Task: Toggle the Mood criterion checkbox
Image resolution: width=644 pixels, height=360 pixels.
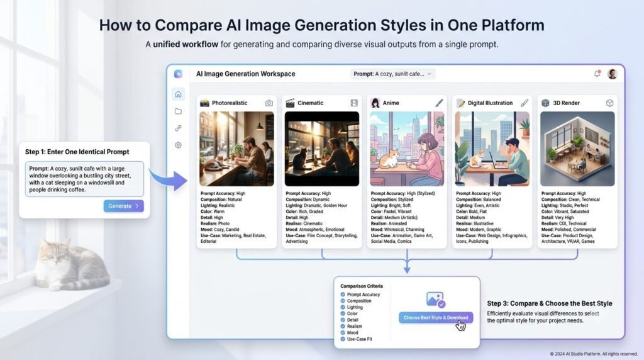Action: (343, 332)
